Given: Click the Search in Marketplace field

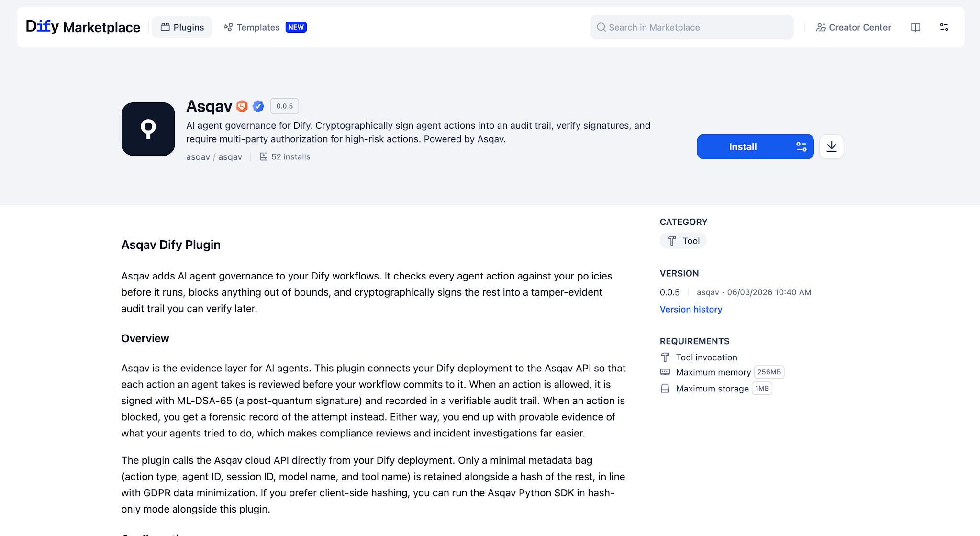Looking at the screenshot, I should pos(691,27).
